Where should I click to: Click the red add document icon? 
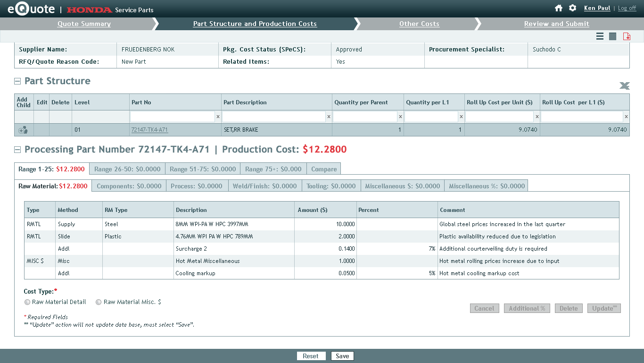point(627,36)
